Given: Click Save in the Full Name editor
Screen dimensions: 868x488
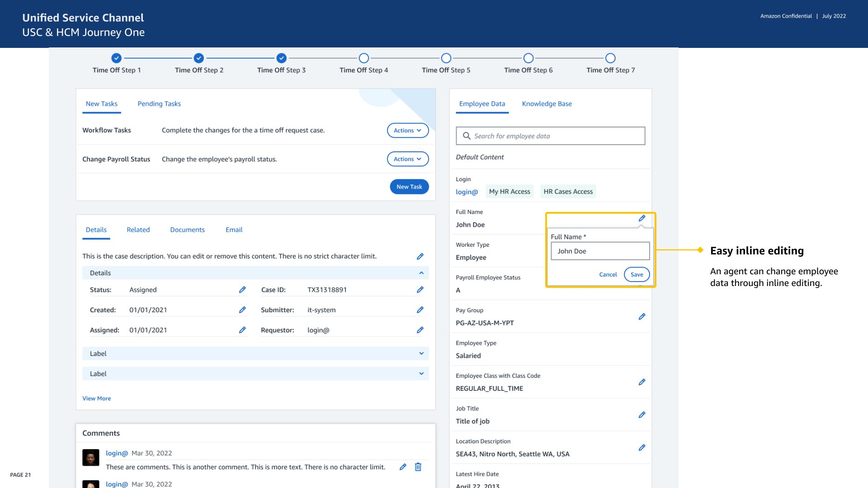Looking at the screenshot, I should pos(637,274).
